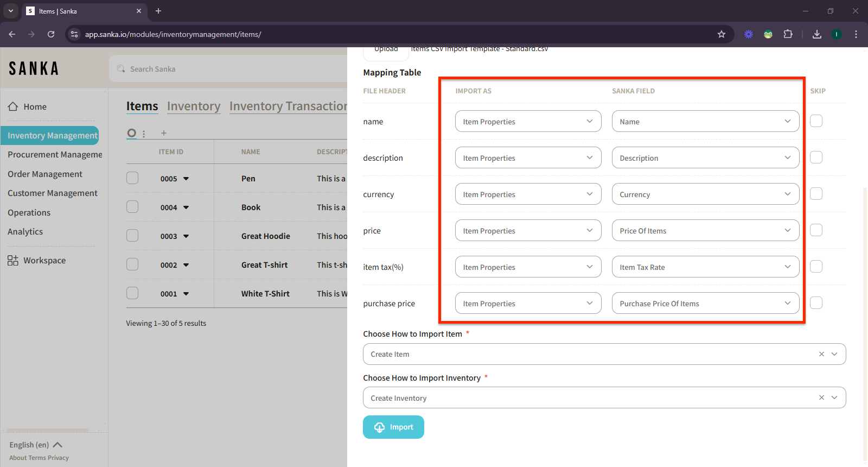Click the Upload button

pyautogui.click(x=386, y=50)
